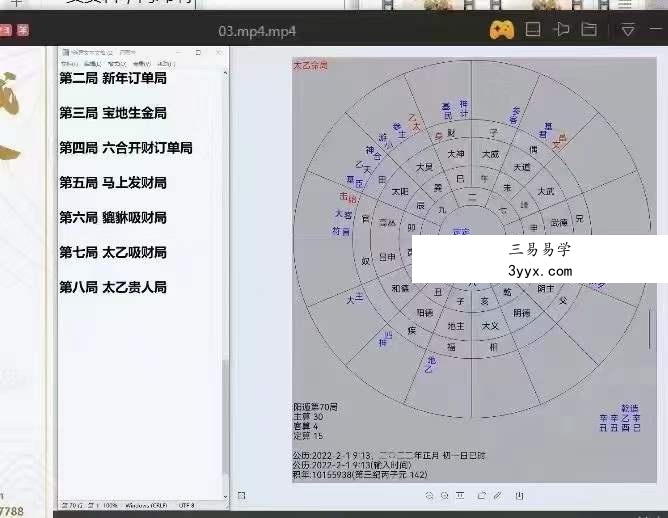Click the line '第四局 六合开财订单局'
The width and height of the screenshot is (668, 518).
coord(126,148)
